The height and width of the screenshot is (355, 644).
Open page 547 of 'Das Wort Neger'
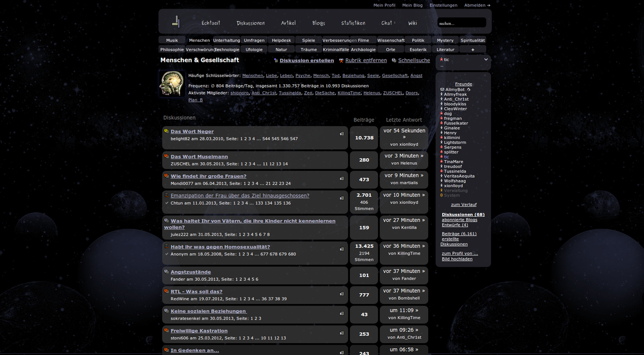pyautogui.click(x=294, y=139)
